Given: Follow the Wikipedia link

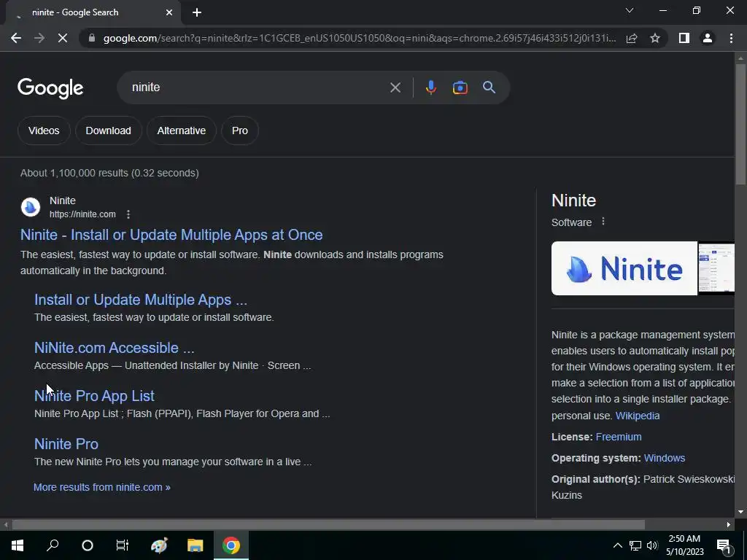Looking at the screenshot, I should [x=638, y=415].
